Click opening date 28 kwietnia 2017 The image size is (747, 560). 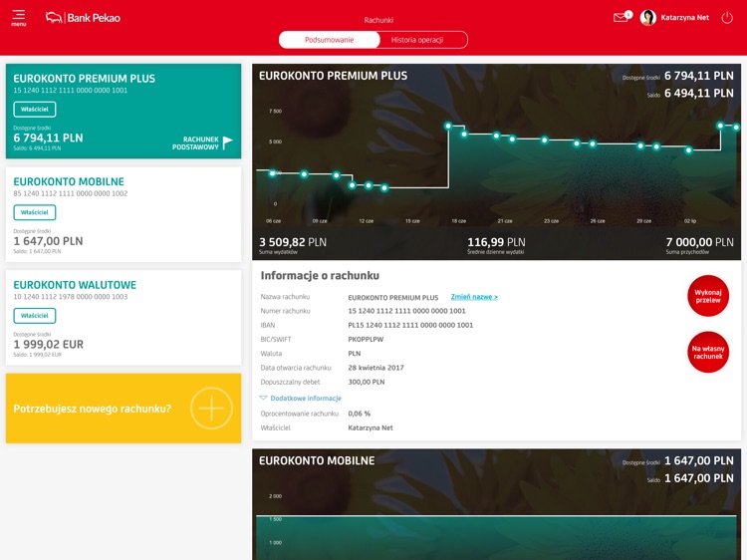tap(375, 368)
